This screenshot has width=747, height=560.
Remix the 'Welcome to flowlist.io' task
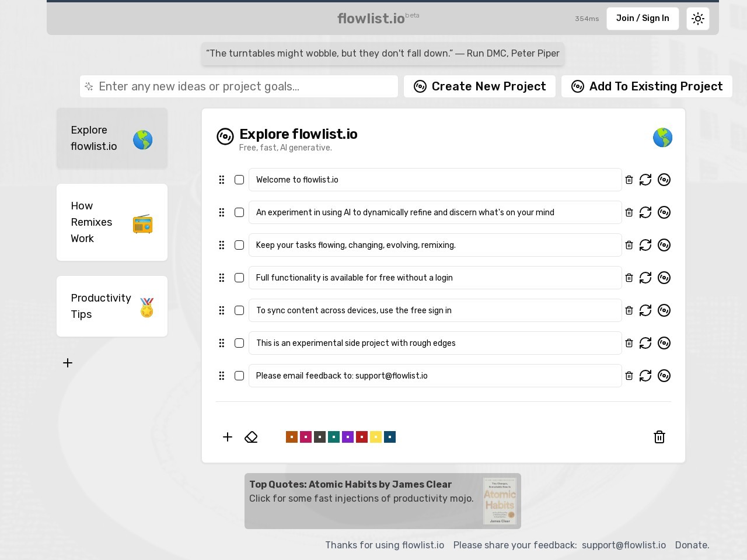coord(664,180)
